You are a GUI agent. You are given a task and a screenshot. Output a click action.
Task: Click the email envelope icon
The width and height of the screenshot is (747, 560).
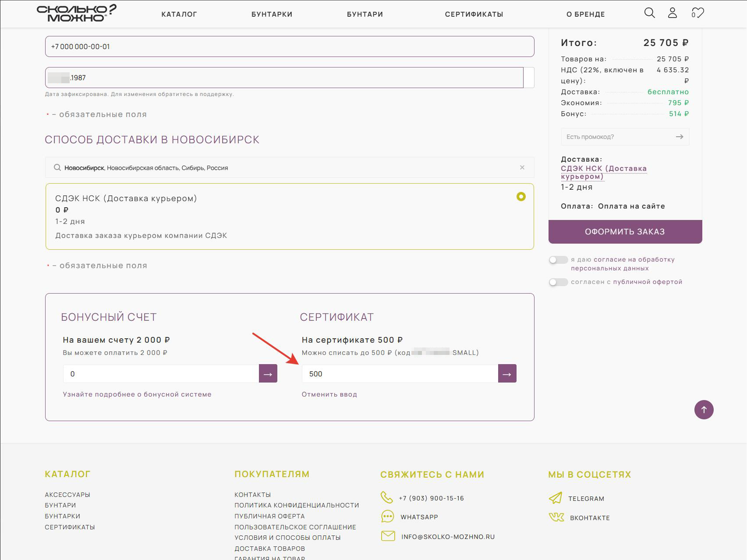tap(388, 536)
